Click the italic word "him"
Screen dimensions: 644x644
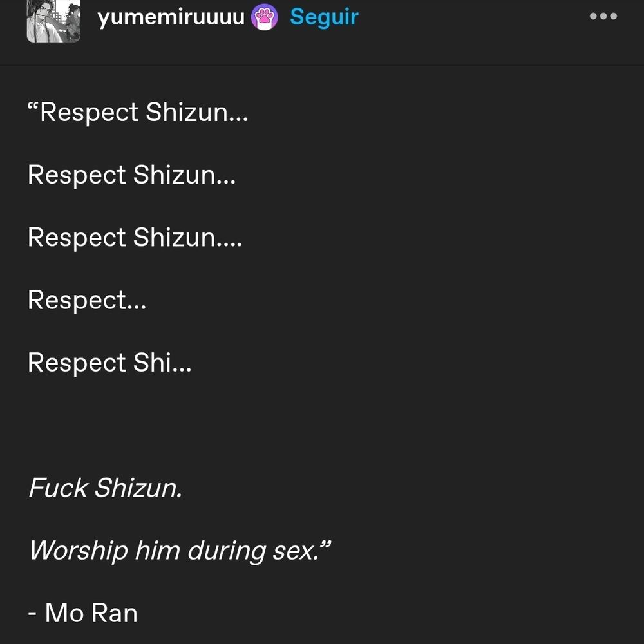(x=157, y=550)
